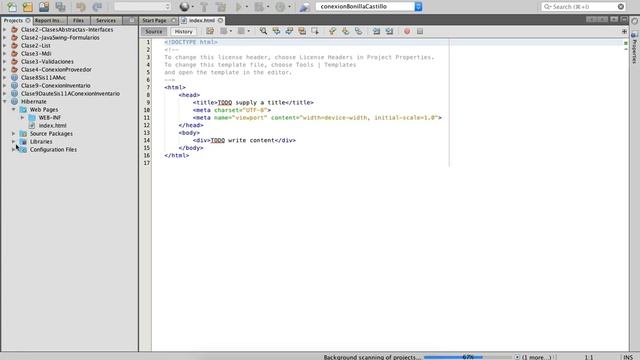Click Shift Line Right icon
Viewport: 640px width, 360px height.
389,31
